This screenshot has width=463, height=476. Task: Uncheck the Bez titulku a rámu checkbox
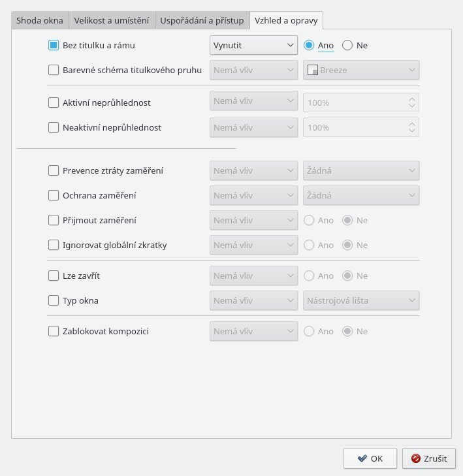pos(54,45)
